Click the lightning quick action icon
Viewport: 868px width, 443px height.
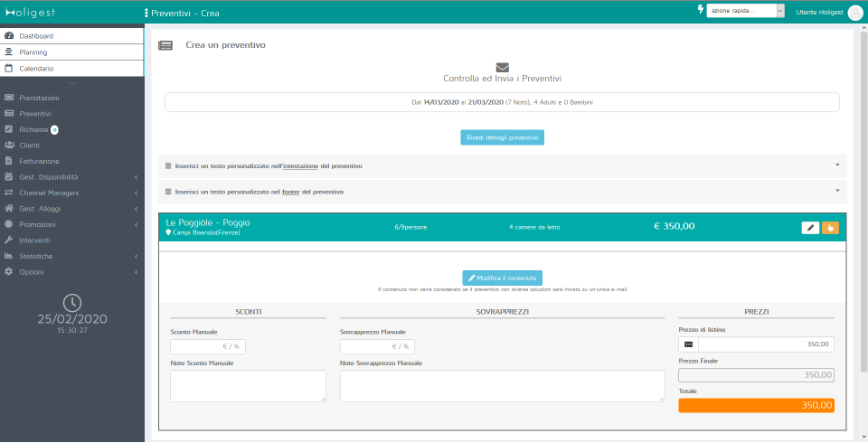click(700, 9)
